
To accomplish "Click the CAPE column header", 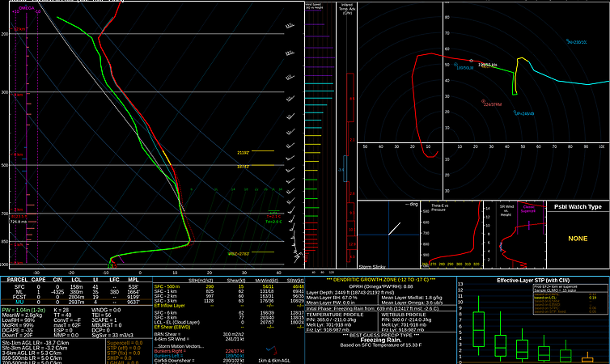I will tap(39, 280).
